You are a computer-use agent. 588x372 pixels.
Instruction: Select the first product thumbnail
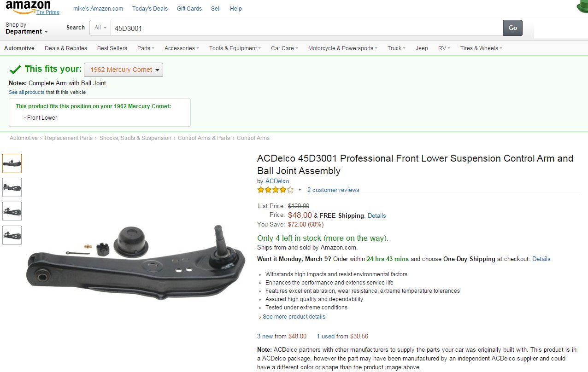click(x=12, y=163)
